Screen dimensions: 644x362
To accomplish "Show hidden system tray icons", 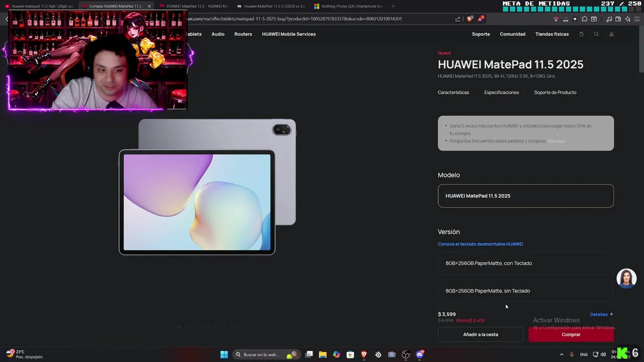I will [x=561, y=354].
